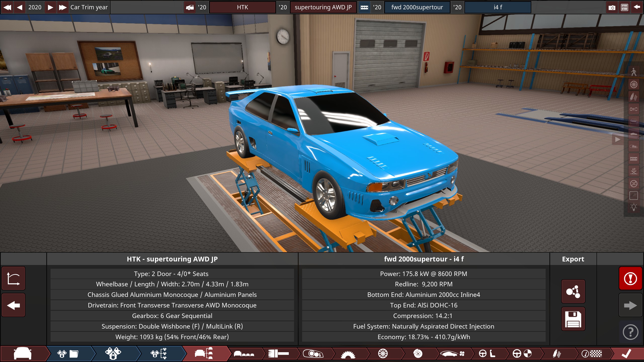Take a screenshot with the camera icon
This screenshot has width=644, height=362.
(x=612, y=8)
